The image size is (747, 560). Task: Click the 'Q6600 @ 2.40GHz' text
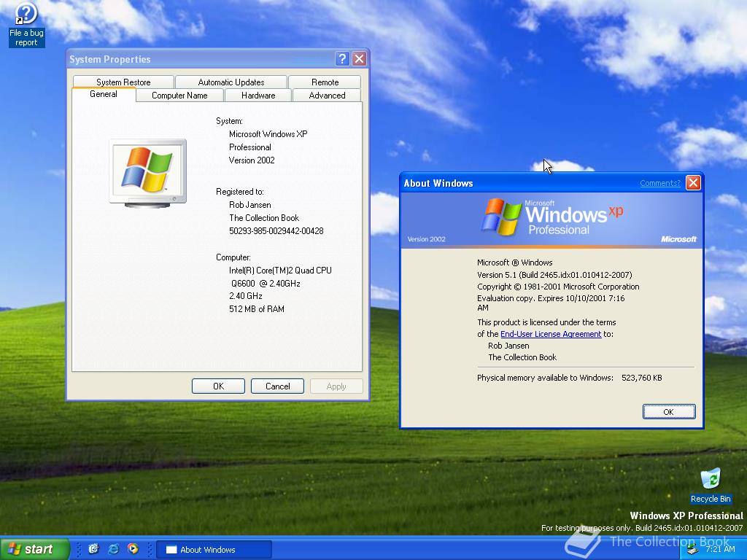(266, 284)
